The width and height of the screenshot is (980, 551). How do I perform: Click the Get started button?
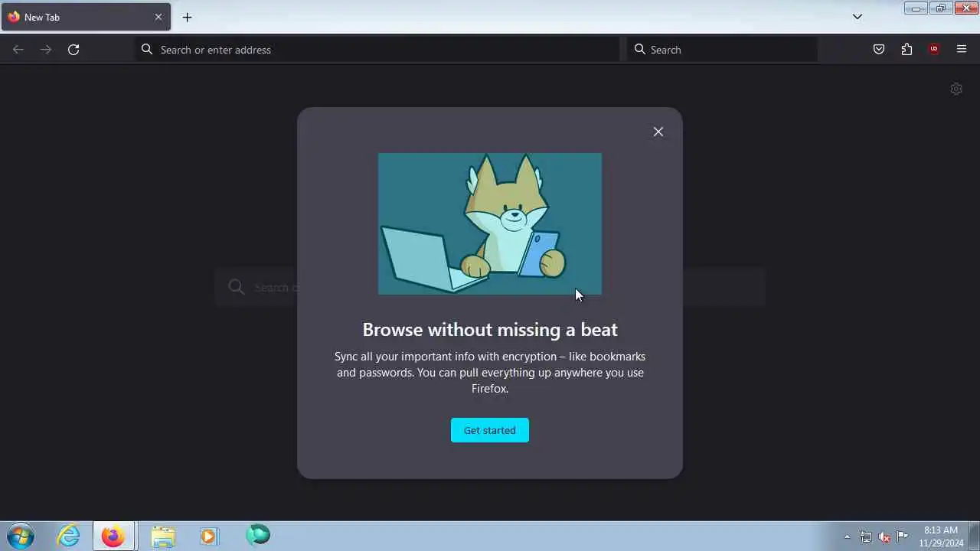click(x=490, y=430)
